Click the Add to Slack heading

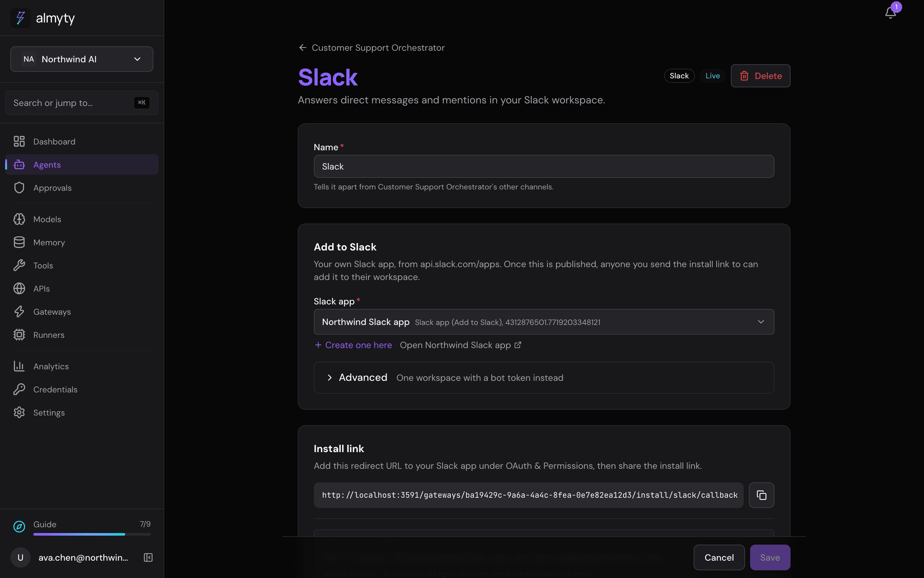click(345, 247)
